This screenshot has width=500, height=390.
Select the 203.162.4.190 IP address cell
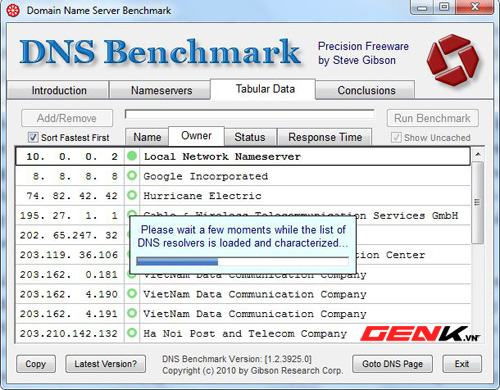70,294
